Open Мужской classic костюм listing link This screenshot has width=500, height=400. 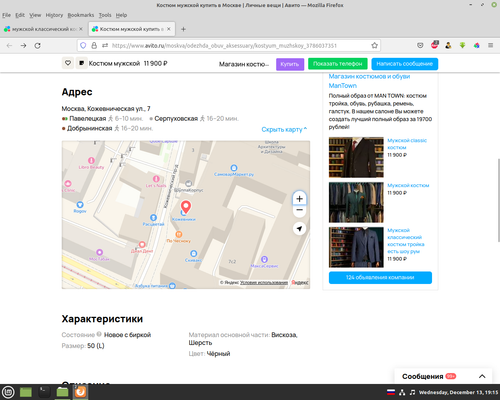point(407,144)
